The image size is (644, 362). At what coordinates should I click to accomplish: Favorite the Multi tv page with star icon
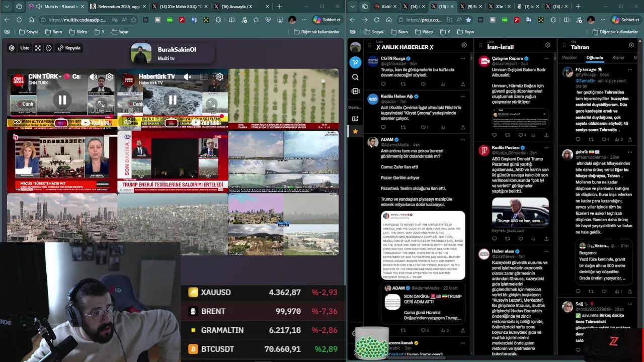[x=133, y=20]
